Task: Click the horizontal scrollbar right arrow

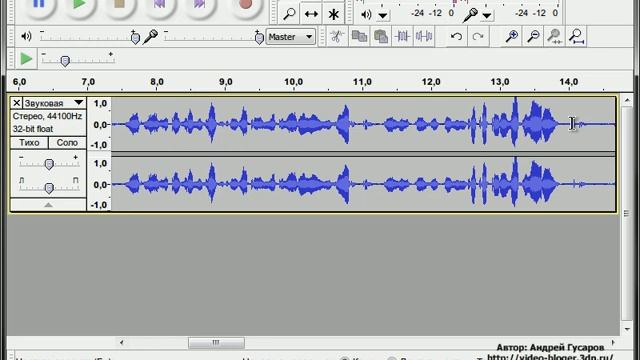Action: click(613, 342)
